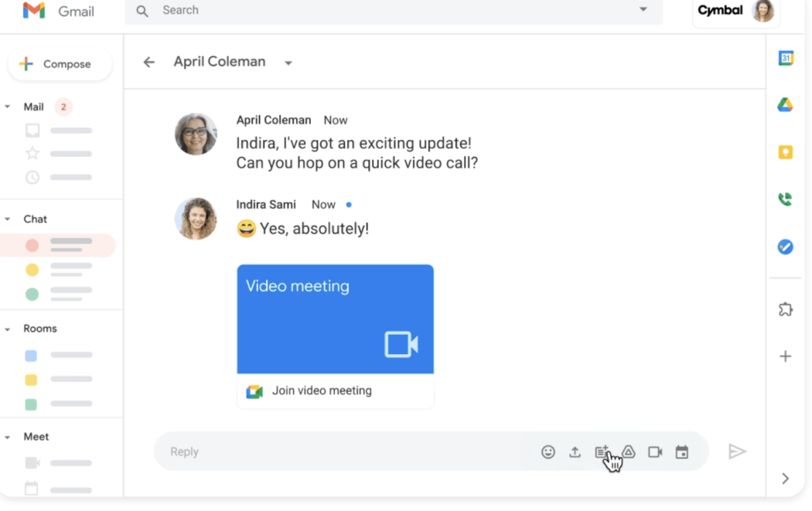
Task: Open snoozed mail via clock icon
Action: (32, 177)
